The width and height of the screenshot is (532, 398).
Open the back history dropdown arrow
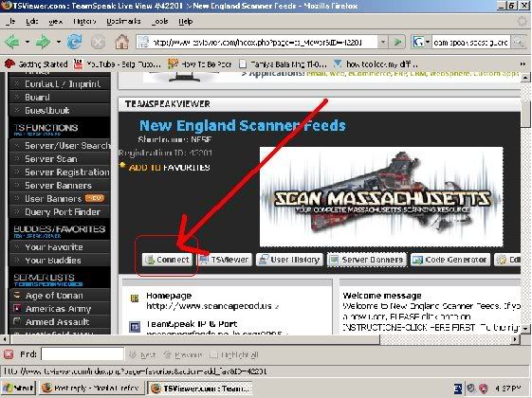click(x=28, y=42)
